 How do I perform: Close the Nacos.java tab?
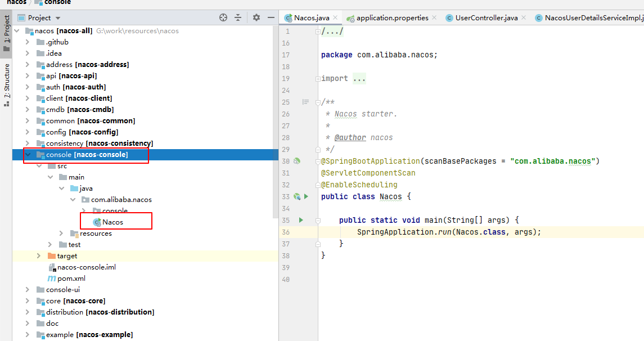[x=335, y=17]
